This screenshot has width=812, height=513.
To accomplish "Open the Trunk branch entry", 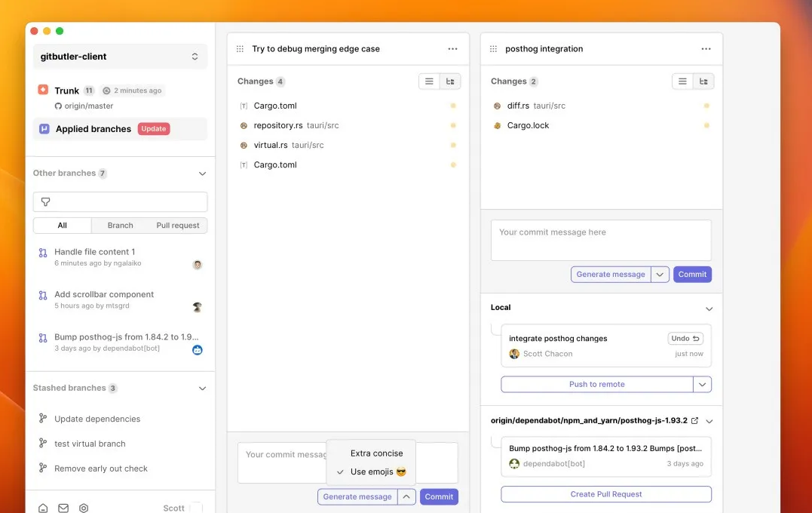I will 120,97.
